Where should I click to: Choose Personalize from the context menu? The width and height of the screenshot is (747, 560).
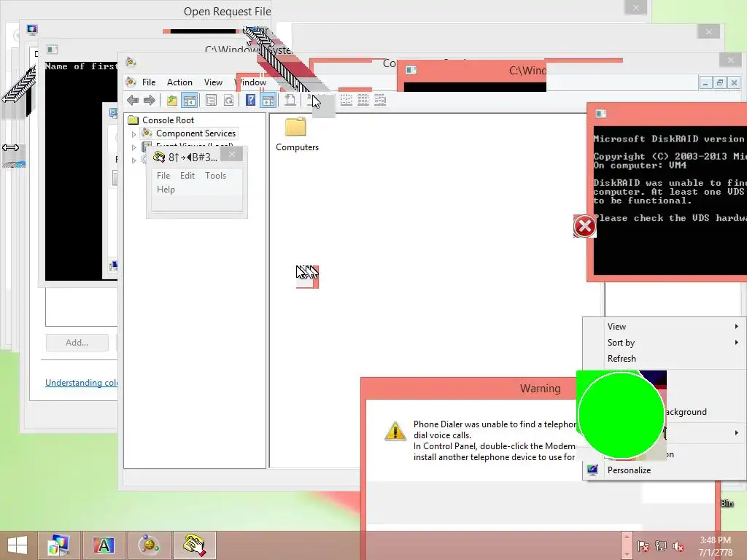coord(629,470)
